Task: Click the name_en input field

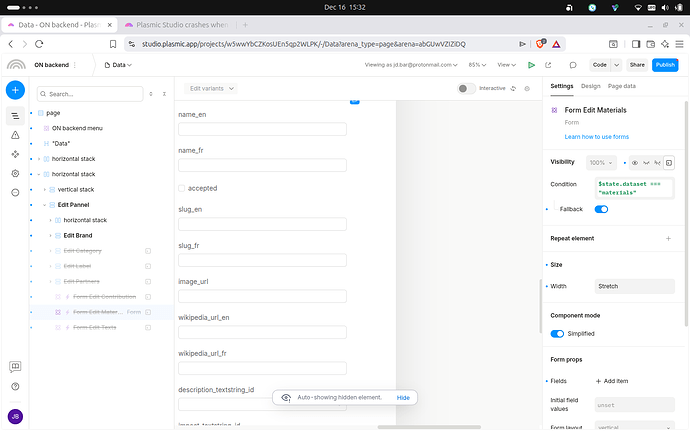Action: coord(262,129)
